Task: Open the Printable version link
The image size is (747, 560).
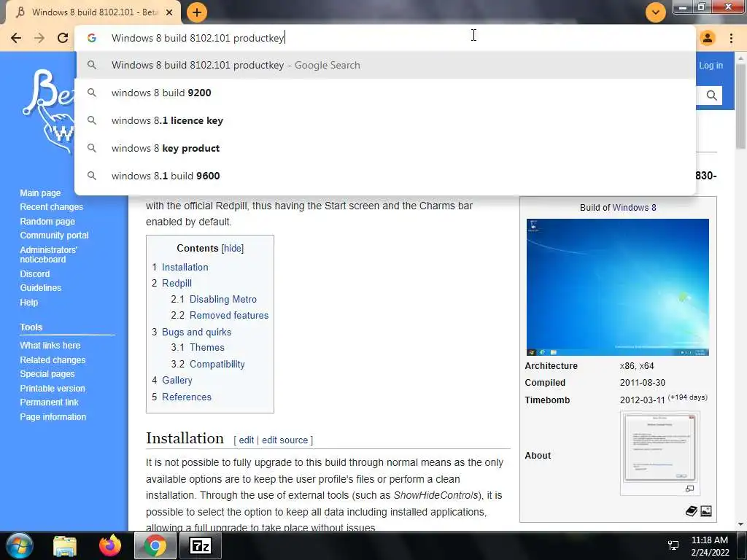Action: point(53,389)
